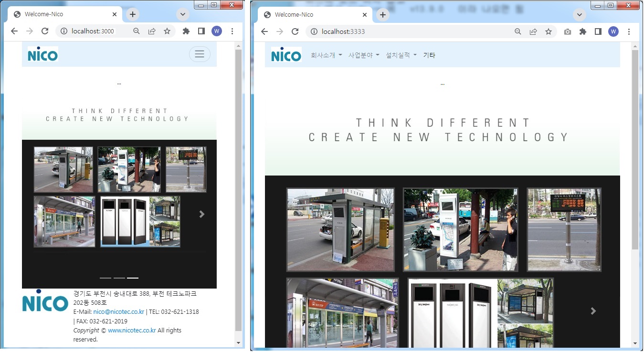Go forward in left browser window
This screenshot has width=644, height=352.
(30, 31)
